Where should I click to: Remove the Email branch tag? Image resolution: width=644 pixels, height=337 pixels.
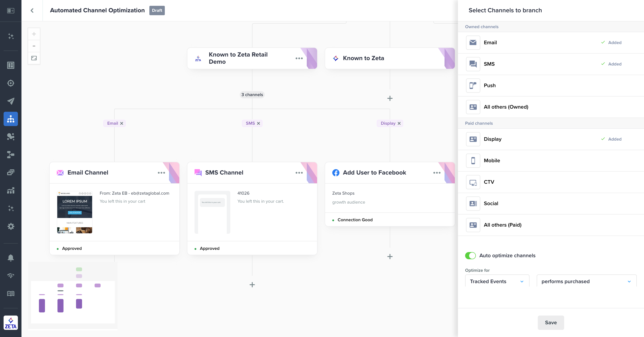click(x=122, y=123)
